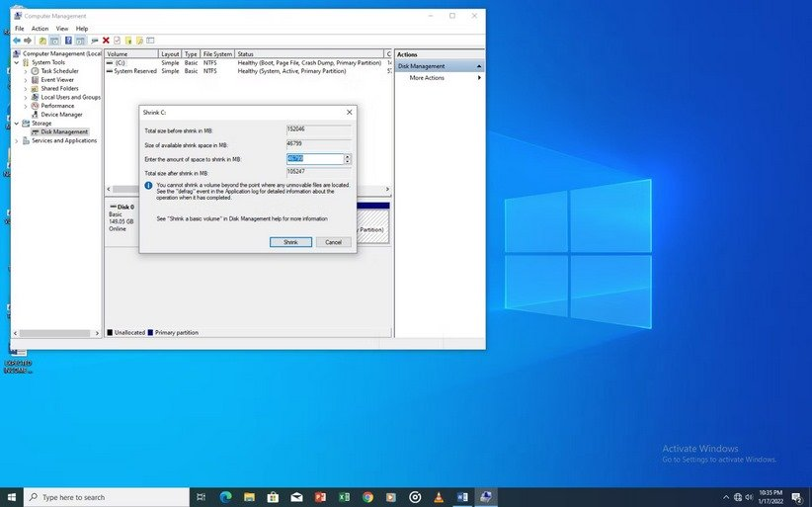Close the Shrink C: dialog
Viewport: 812px width, 507px height.
[349, 113]
